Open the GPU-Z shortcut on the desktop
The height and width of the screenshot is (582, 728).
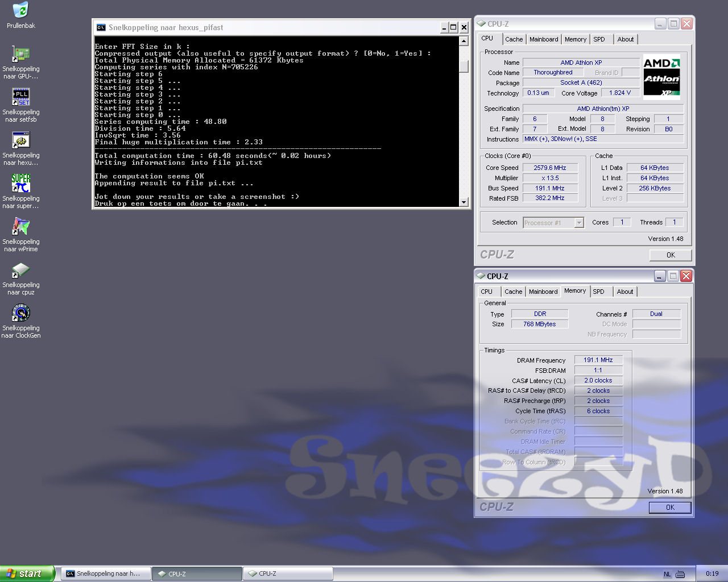pyautogui.click(x=20, y=54)
